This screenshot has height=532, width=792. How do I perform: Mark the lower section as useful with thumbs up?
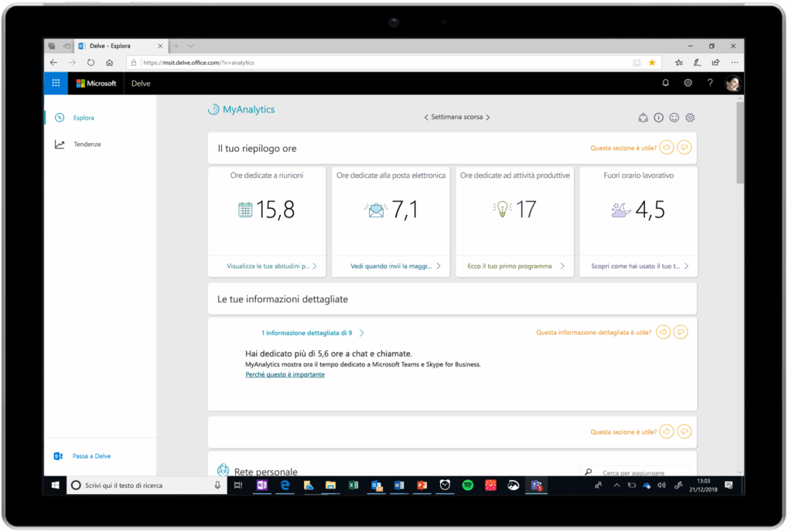click(x=666, y=431)
